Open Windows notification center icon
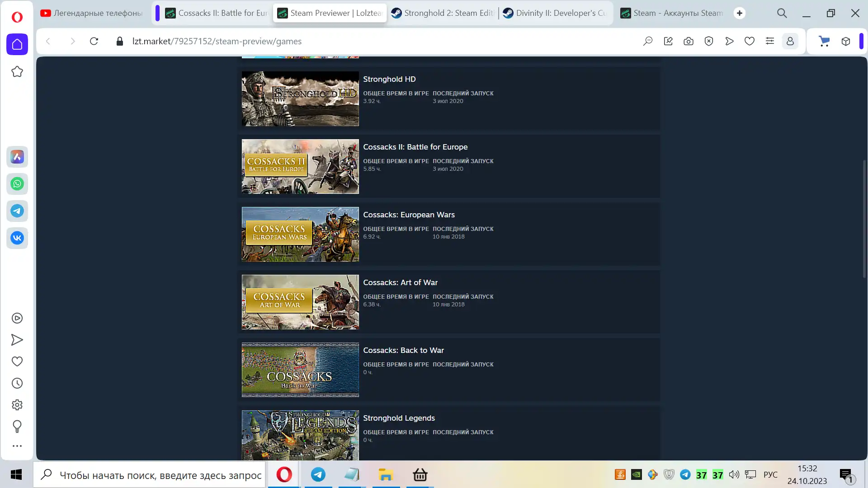This screenshot has height=488, width=868. [845, 475]
